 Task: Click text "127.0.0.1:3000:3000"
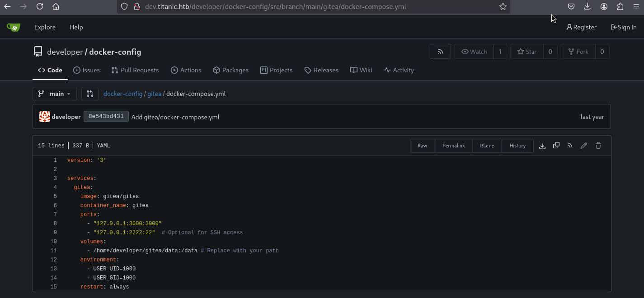(127, 223)
